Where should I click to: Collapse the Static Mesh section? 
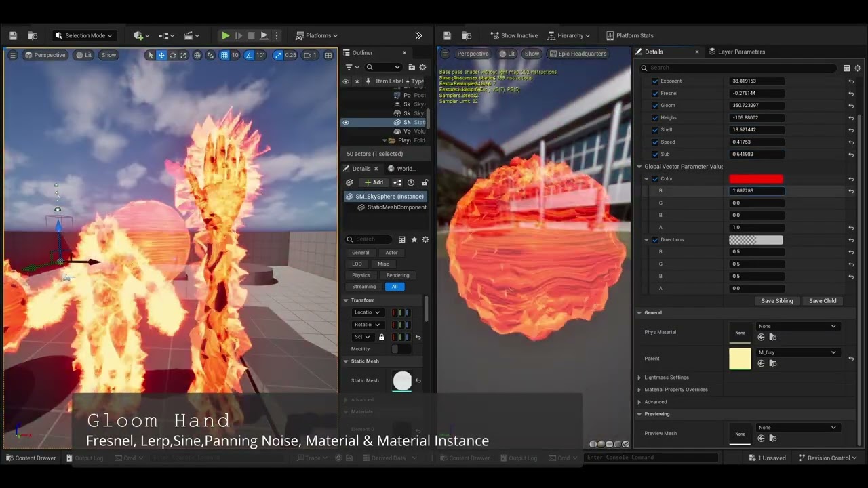point(346,361)
